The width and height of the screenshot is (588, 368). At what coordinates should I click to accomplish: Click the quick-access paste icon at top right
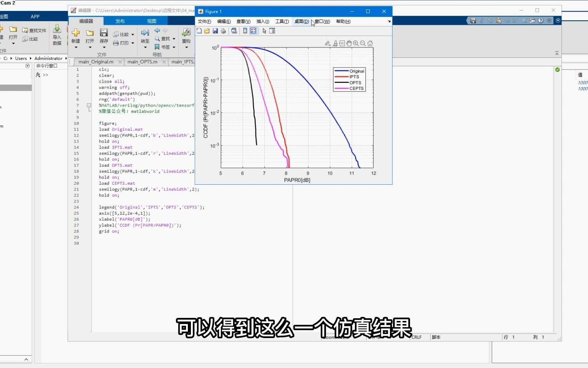pos(499,20)
